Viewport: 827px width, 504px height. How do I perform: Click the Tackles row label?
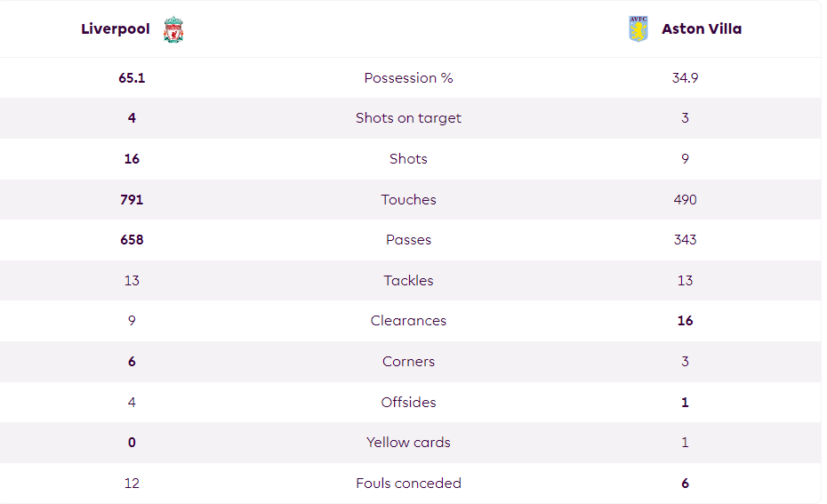tap(408, 281)
